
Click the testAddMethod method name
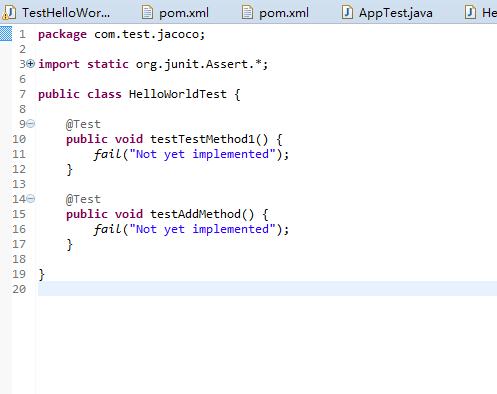coord(195,214)
